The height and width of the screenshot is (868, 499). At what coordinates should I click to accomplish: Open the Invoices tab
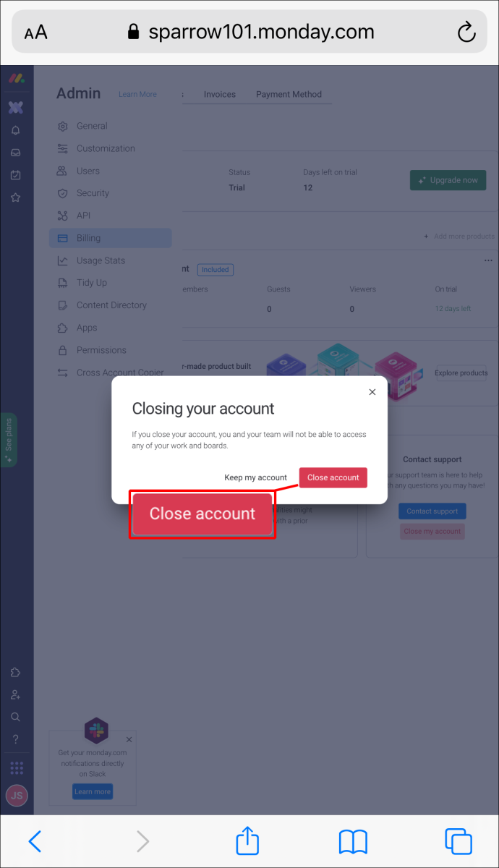coord(219,94)
